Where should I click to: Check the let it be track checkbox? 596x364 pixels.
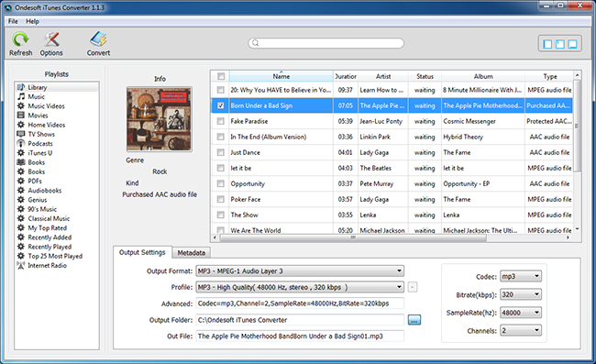pos(220,168)
